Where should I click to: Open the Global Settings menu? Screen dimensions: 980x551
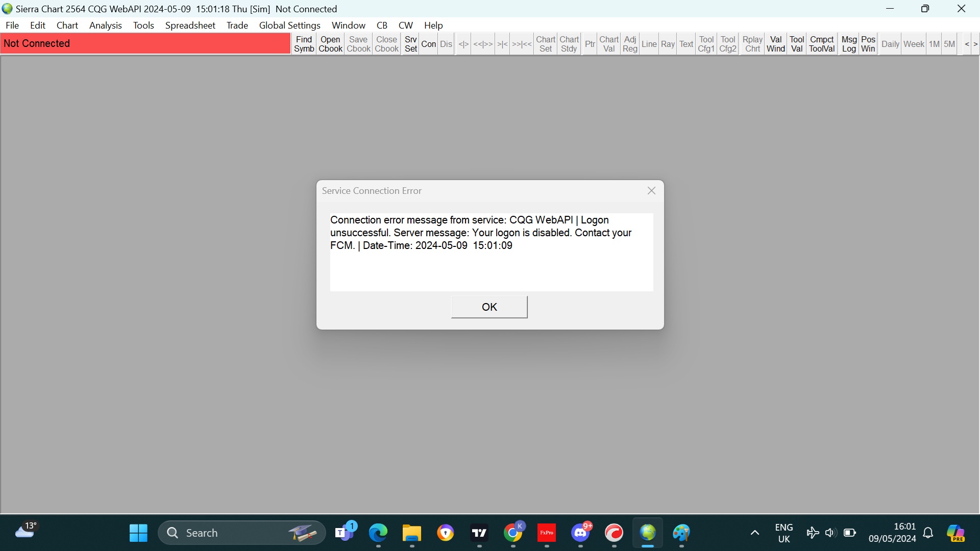(289, 26)
